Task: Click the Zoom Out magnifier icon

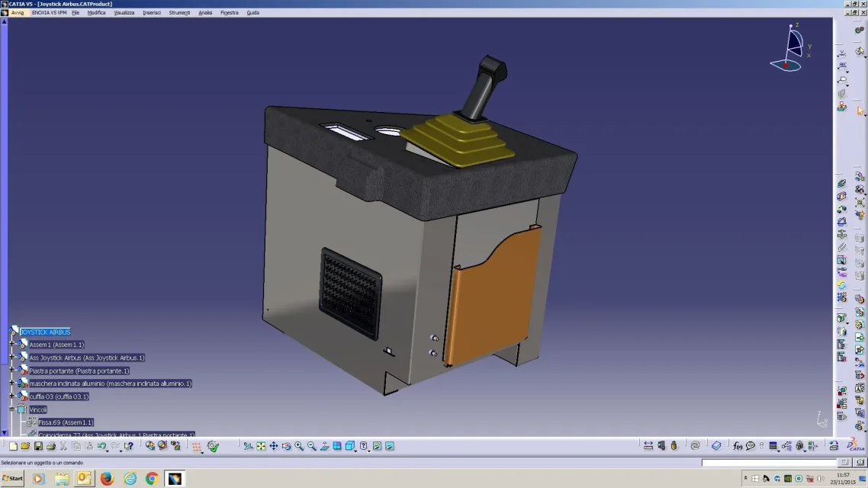Action: 312,446
